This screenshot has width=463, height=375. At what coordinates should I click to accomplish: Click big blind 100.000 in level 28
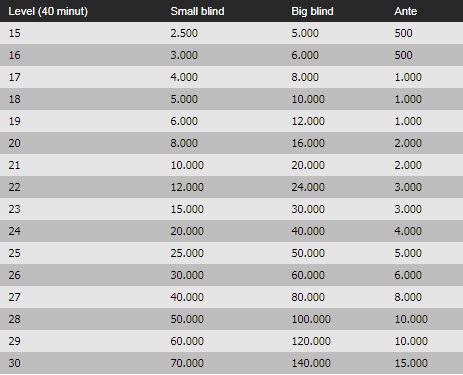click(311, 319)
